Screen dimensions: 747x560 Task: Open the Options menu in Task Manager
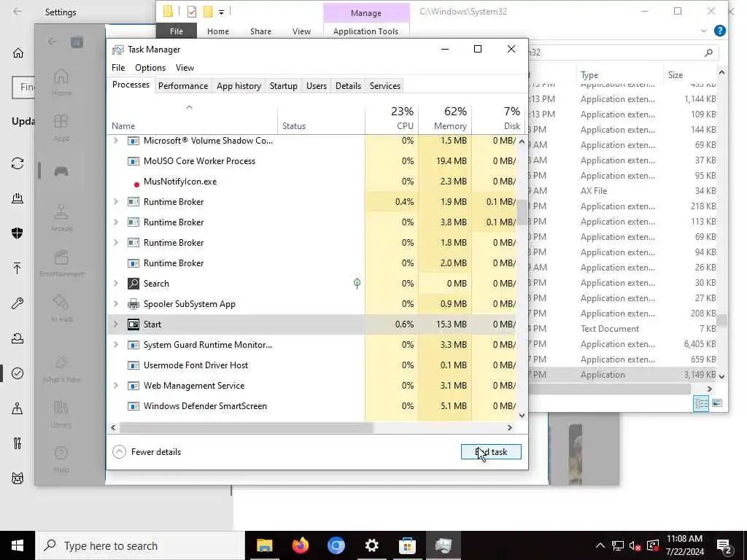point(150,68)
